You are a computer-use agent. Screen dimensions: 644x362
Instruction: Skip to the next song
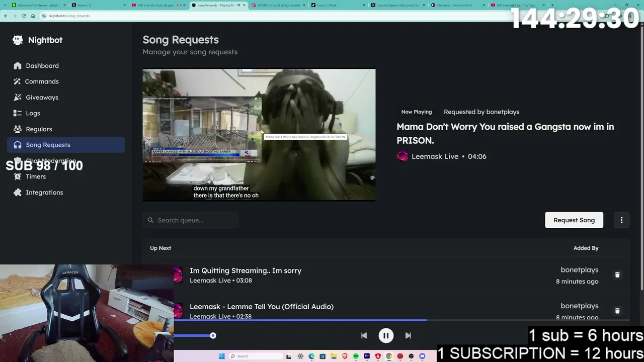click(408, 335)
